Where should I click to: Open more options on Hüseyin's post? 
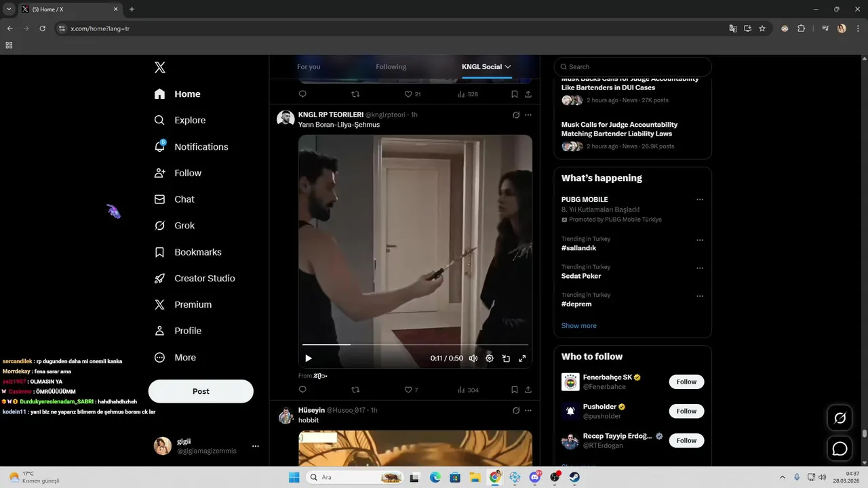point(528,411)
